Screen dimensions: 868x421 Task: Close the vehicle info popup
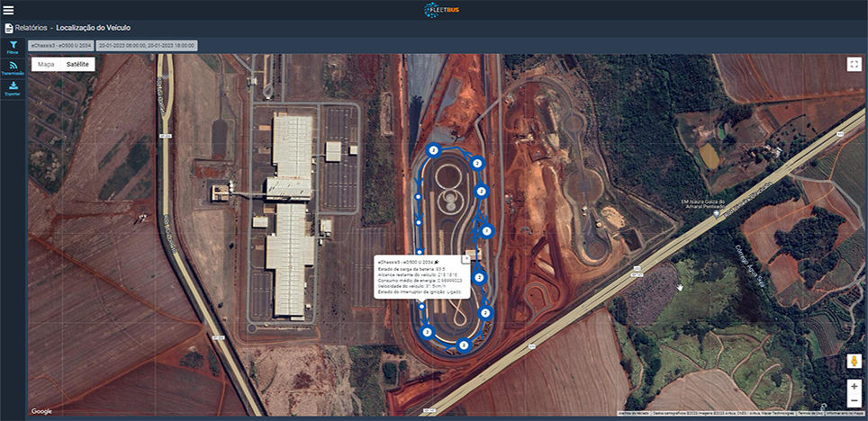pyautogui.click(x=466, y=257)
